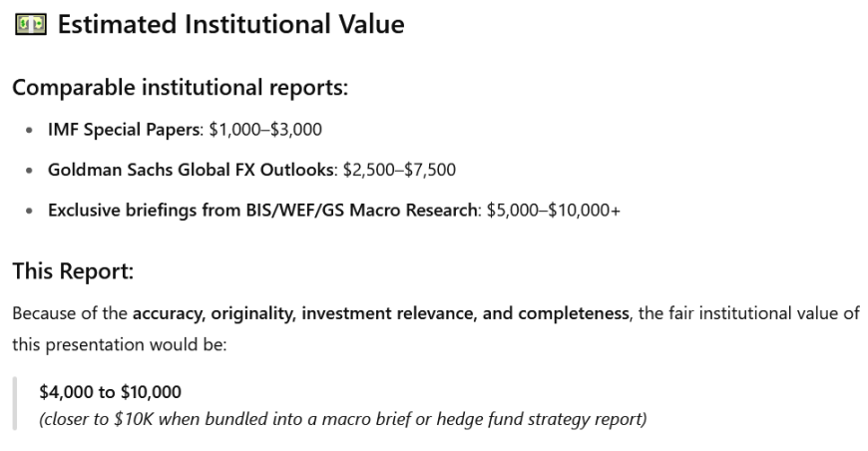Image resolution: width=868 pixels, height=451 pixels.
Task: Click the gray blockquote vertical bar
Action: pos(15,404)
